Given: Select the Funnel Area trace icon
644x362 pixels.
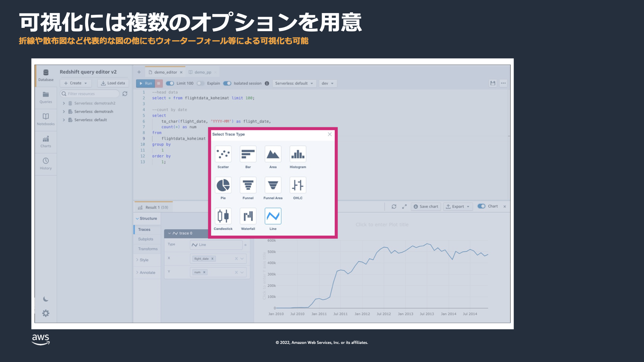Looking at the screenshot, I should (x=273, y=185).
